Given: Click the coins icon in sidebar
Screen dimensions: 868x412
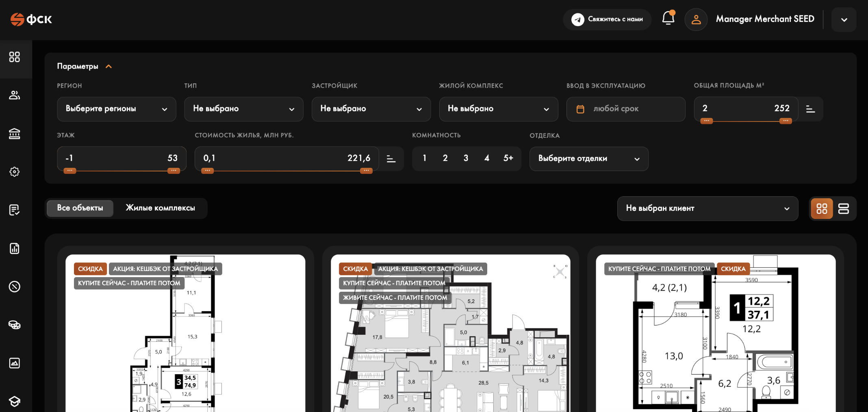Looking at the screenshot, I should tap(15, 325).
